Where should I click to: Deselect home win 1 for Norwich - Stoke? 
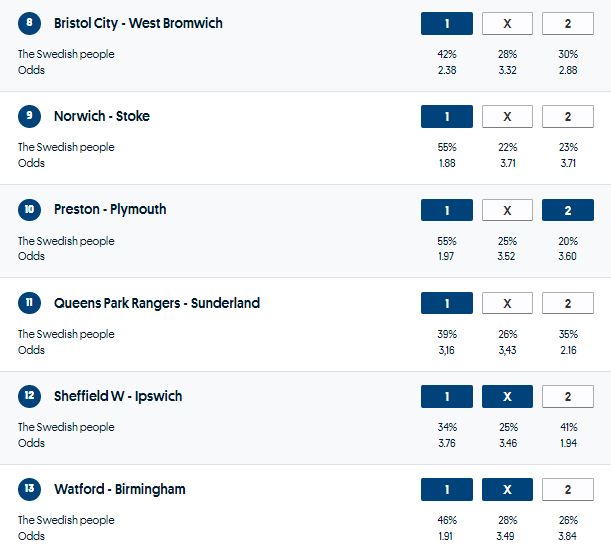coord(446,116)
